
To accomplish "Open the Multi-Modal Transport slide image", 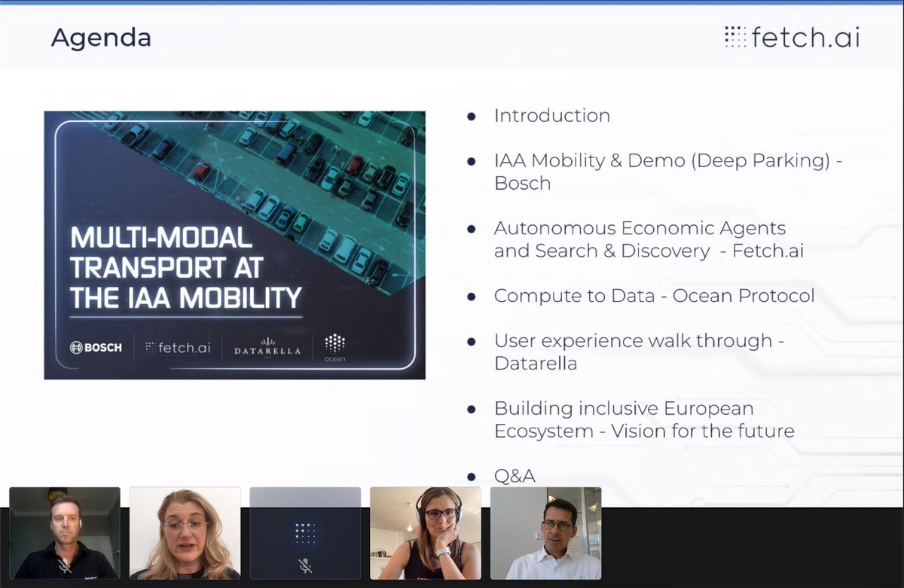I will [234, 245].
